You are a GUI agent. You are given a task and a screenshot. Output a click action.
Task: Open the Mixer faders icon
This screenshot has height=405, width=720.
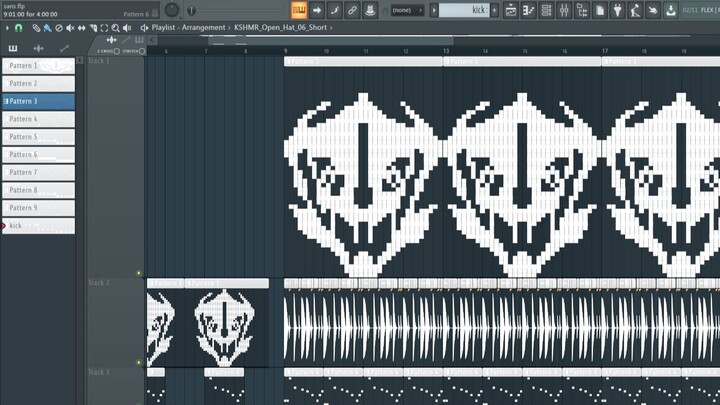click(x=564, y=10)
